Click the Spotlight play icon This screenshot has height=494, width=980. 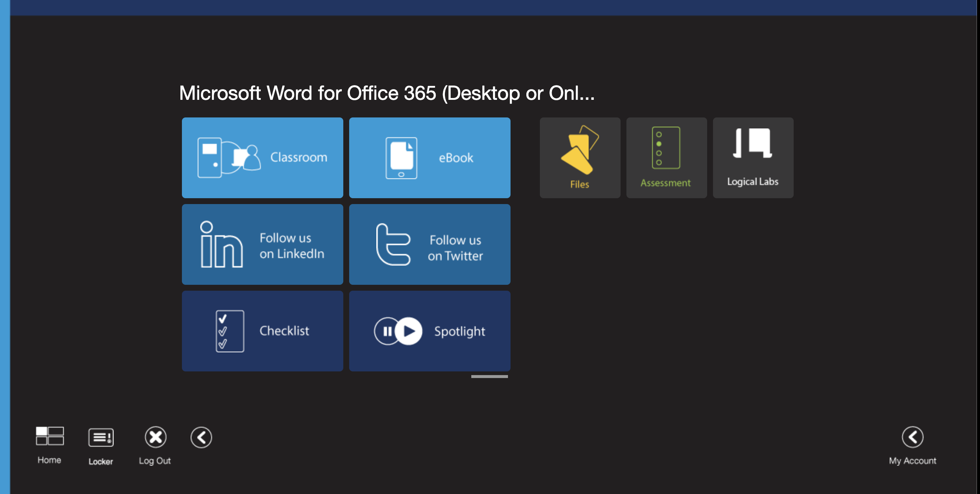tap(409, 331)
